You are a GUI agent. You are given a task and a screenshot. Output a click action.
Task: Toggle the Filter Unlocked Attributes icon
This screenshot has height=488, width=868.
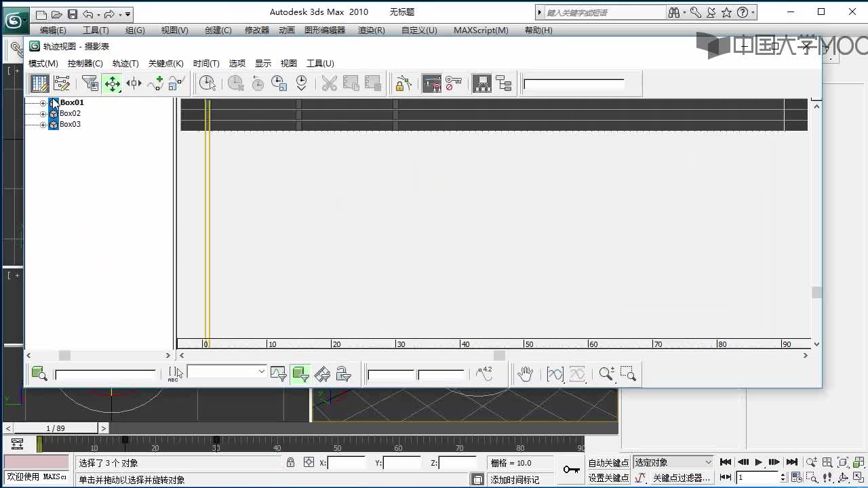click(344, 373)
